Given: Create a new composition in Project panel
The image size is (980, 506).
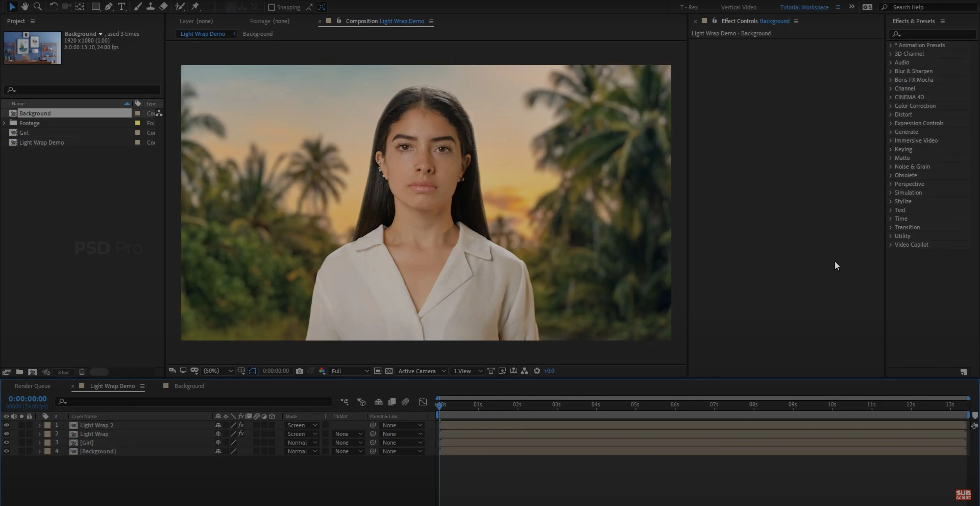Looking at the screenshot, I should (x=32, y=372).
